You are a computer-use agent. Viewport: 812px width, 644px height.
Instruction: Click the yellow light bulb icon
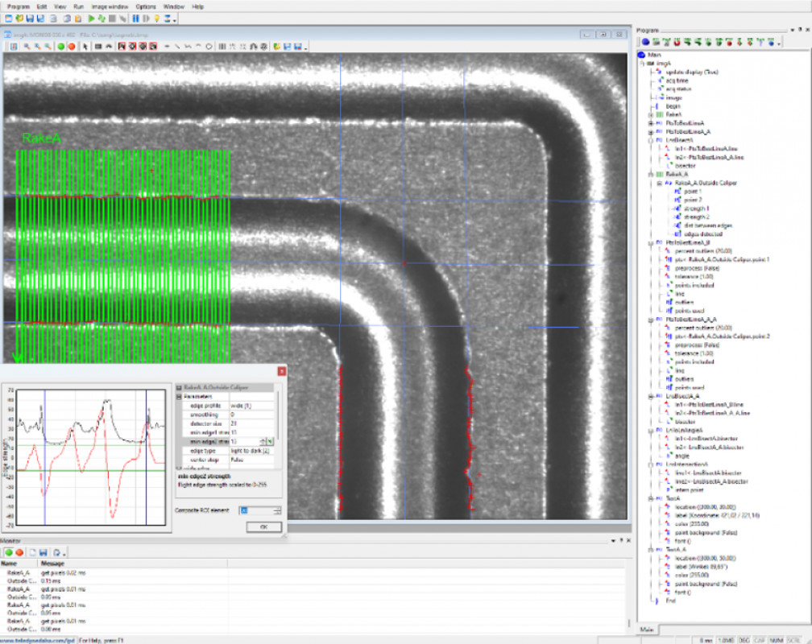coord(156,19)
